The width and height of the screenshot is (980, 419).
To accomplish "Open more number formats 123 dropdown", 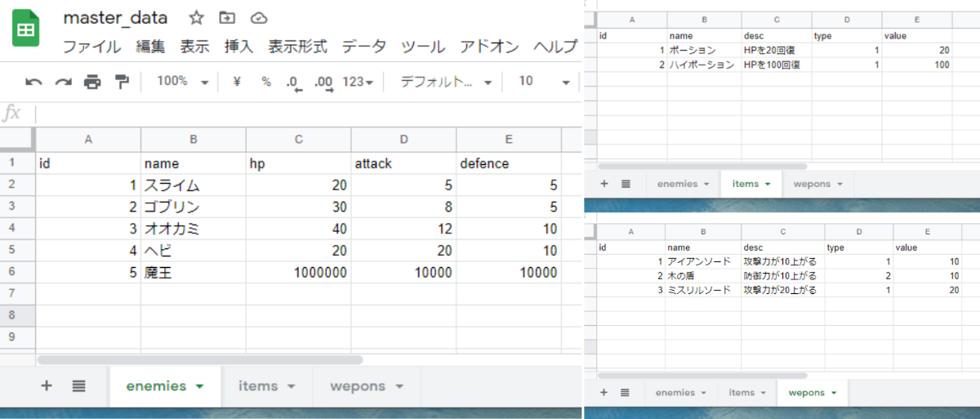I will 358,82.
